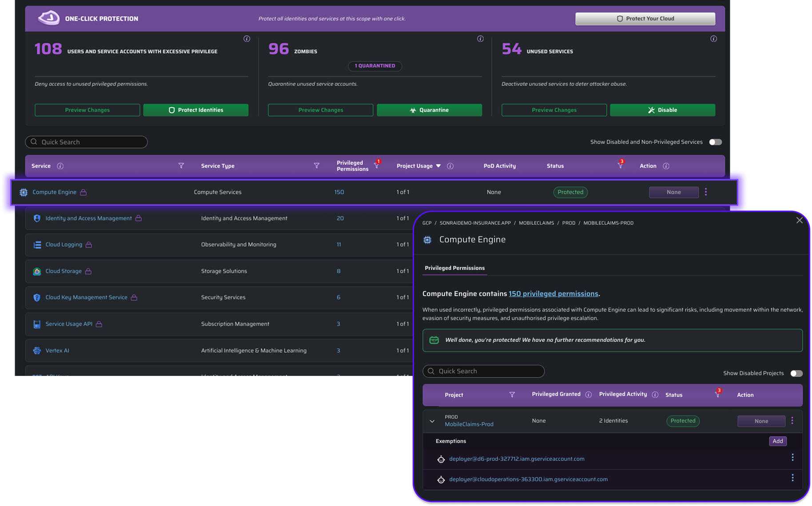812x506 pixels.
Task: Click the Cloud Logging icon
Action: pyautogui.click(x=37, y=245)
